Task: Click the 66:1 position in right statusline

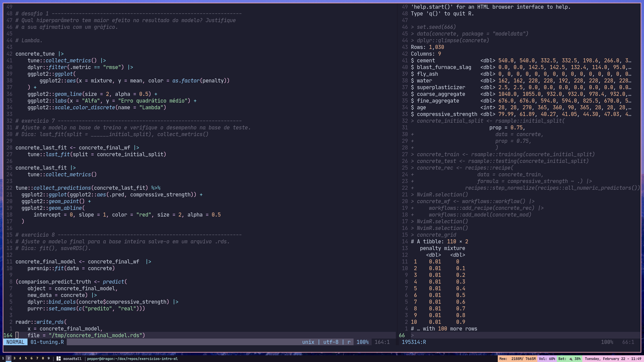Action: coord(628,342)
